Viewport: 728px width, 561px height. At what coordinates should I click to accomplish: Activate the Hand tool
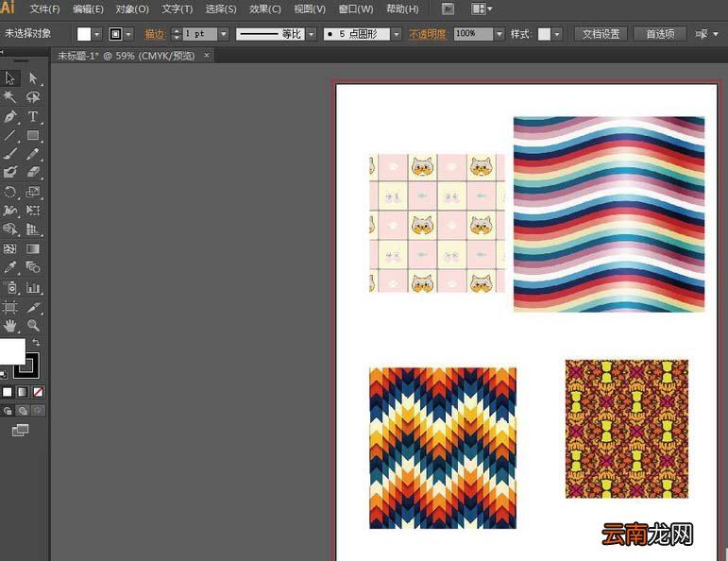click(10, 326)
